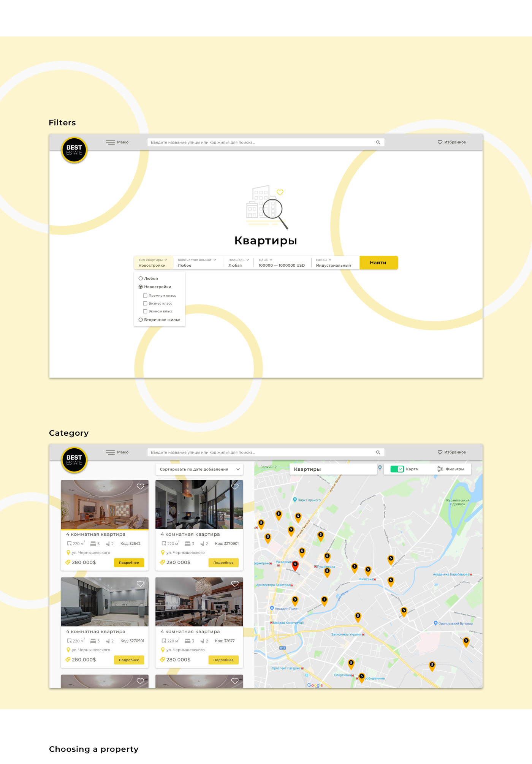This screenshot has width=532, height=764.
Task: Click the 4 комнатная квартира title of Код 32642
Action: (96, 534)
